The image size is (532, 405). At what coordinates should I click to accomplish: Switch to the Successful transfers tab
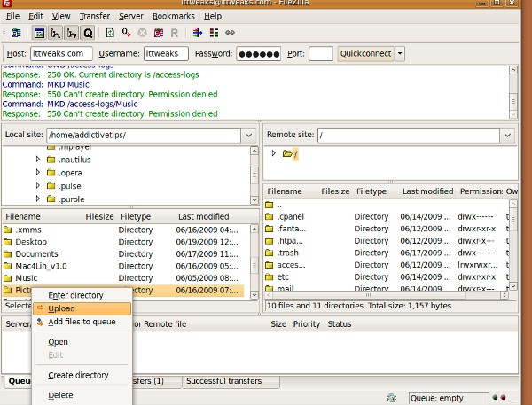coord(231,381)
